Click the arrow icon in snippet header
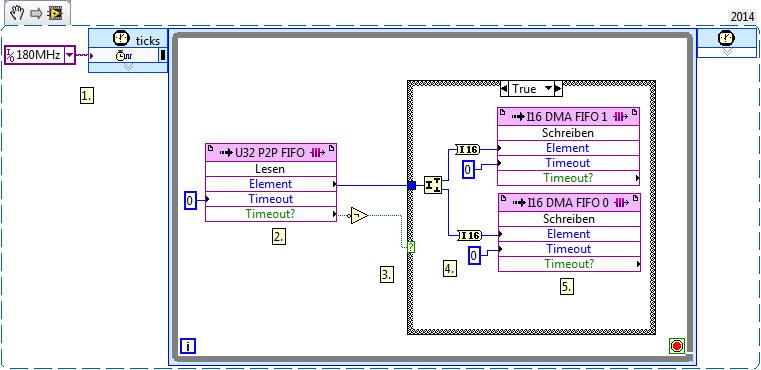The width and height of the screenshot is (761, 370). (36, 14)
